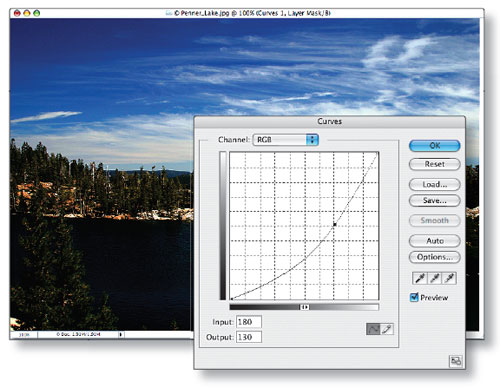
Task: Click the Load... button
Action: [434, 184]
